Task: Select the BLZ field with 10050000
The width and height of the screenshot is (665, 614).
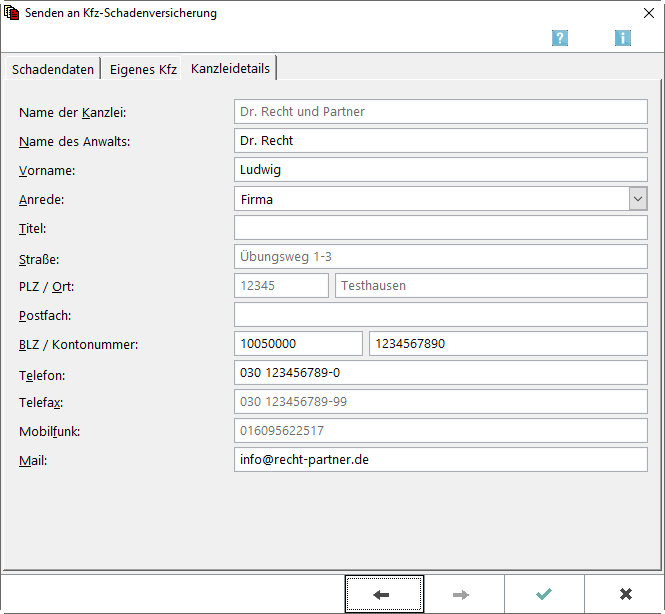Action: pos(298,344)
